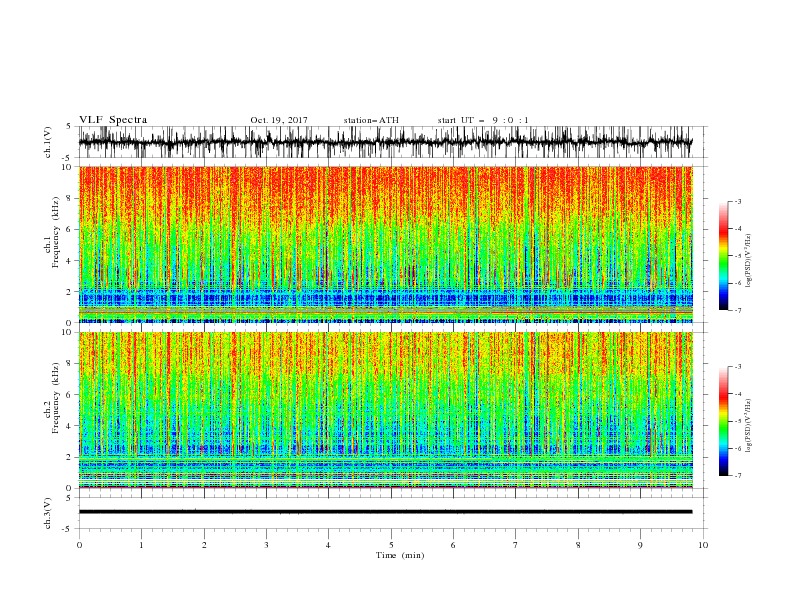Click time axis tick label "0"
The height and width of the screenshot is (612, 792).
79,545
